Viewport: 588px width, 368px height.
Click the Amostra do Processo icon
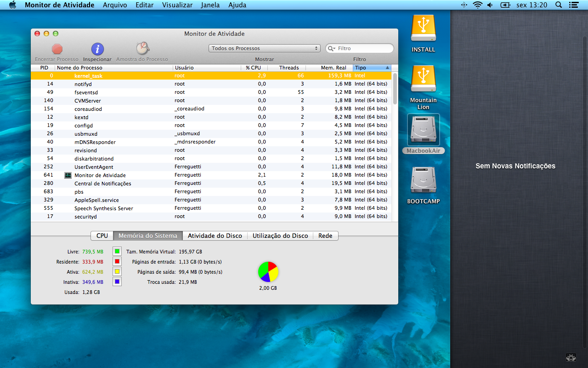coord(142,48)
